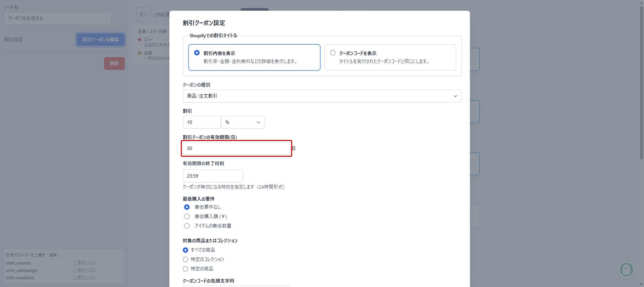The height and width of the screenshot is (287, 644).
Task: Open the discount unit % dropdown
Action: coord(243,122)
